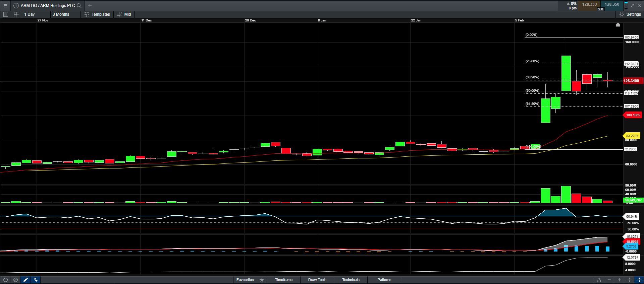644x284 pixels.
Task: Click the circled number one chart indicator
Action: point(16,6)
